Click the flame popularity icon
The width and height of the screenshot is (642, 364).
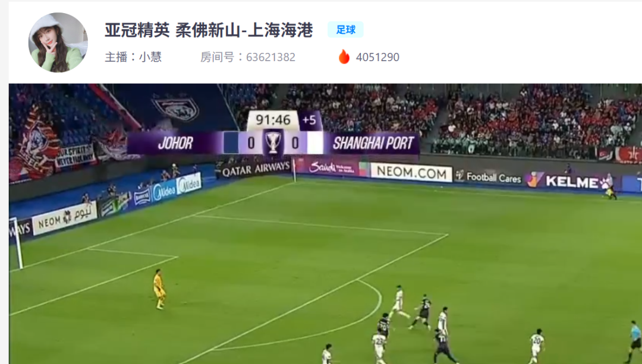click(x=344, y=57)
